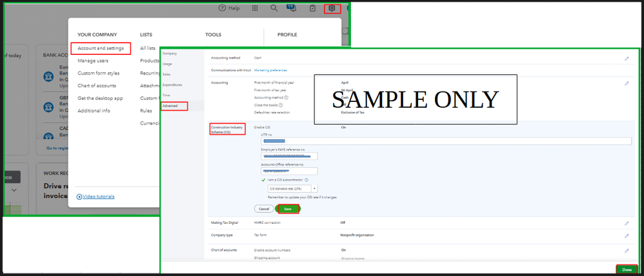644x276 pixels.
Task: Select the Time settings tab
Action: click(x=166, y=95)
